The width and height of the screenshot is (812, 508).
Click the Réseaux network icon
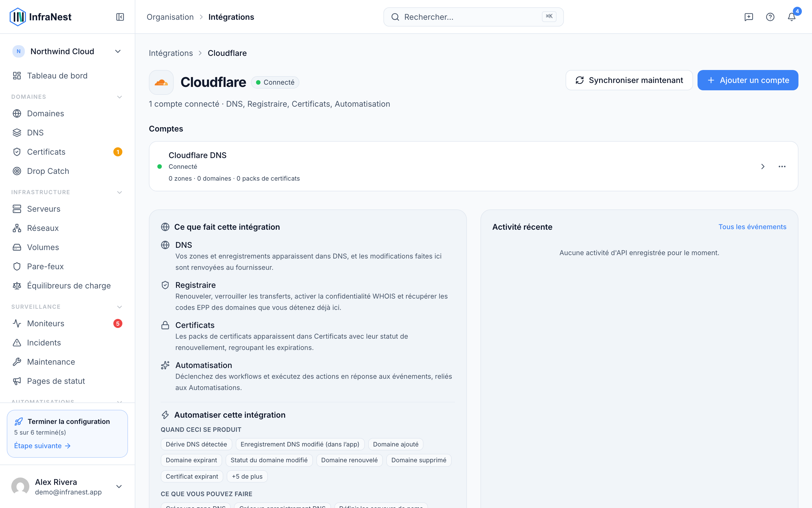click(x=17, y=228)
